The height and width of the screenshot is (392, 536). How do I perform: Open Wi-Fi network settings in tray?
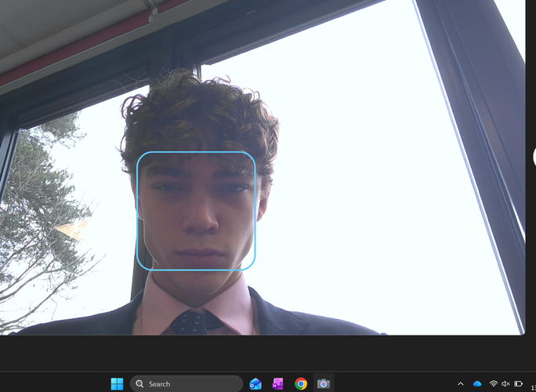coord(493,384)
